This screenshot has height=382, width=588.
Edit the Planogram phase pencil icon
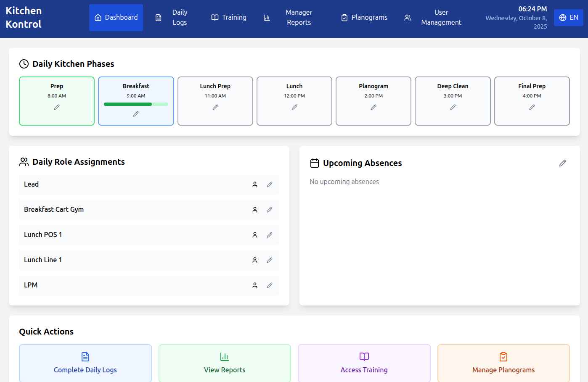[x=373, y=107]
